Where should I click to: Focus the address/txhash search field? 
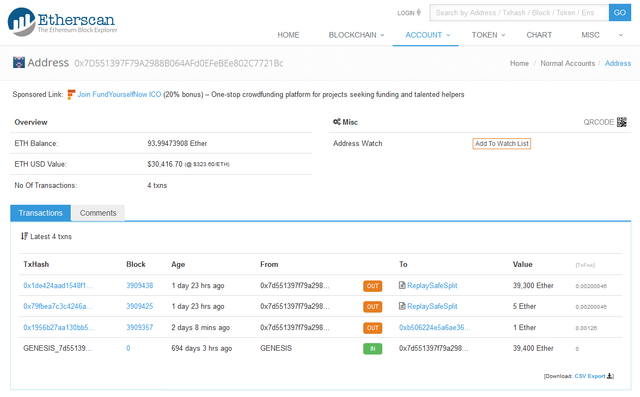pyautogui.click(x=519, y=13)
